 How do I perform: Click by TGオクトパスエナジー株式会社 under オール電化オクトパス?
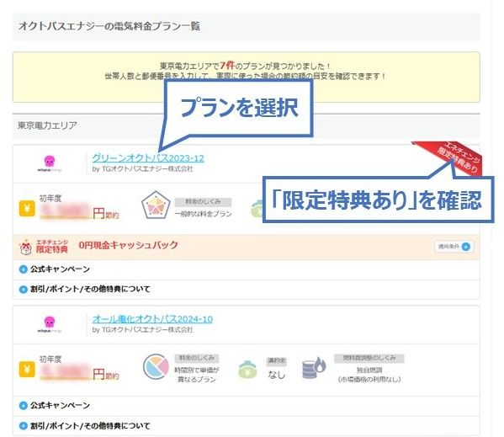(143, 329)
